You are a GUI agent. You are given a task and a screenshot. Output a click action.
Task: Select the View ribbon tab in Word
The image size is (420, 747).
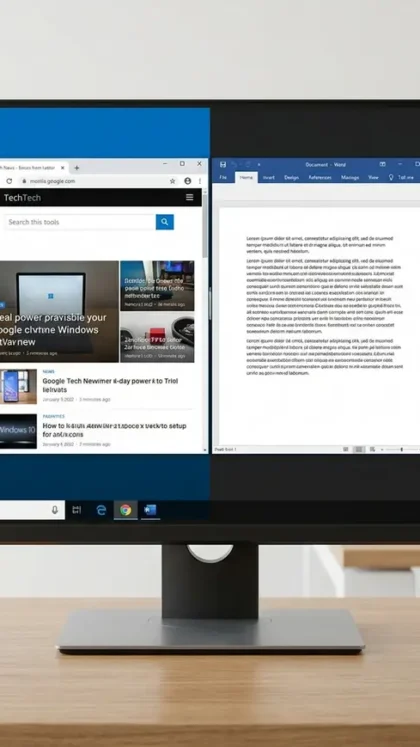373,177
